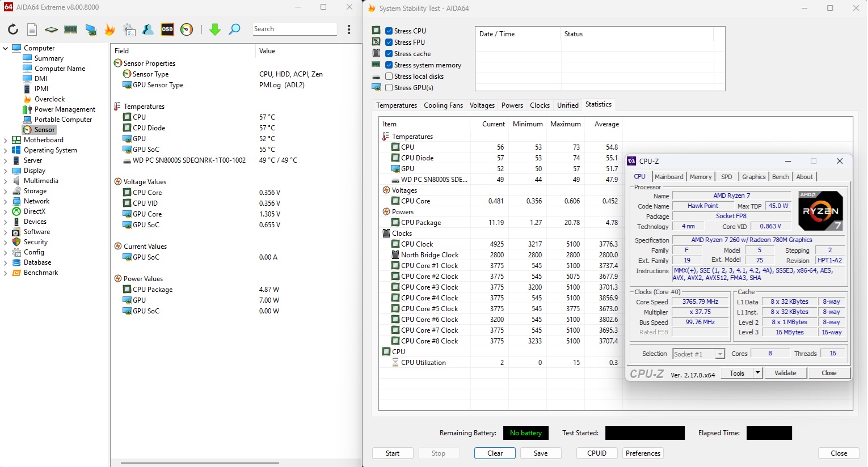Open the three-dot menu in AIDA64 toolbar
Image resolution: width=868 pixels, height=467 pixels.
(x=349, y=29)
